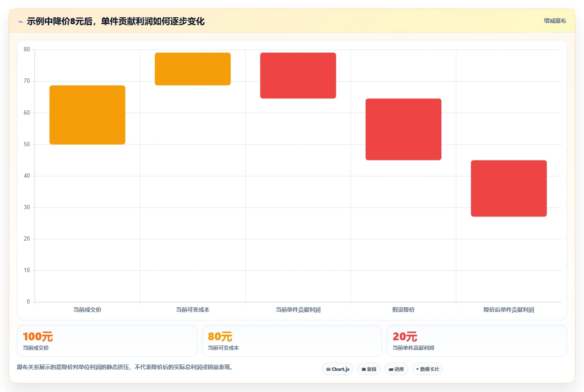This screenshot has width=584, height=392.
Task: Click the 20元 当前单件贡献利润 stat card
Action: (477, 341)
